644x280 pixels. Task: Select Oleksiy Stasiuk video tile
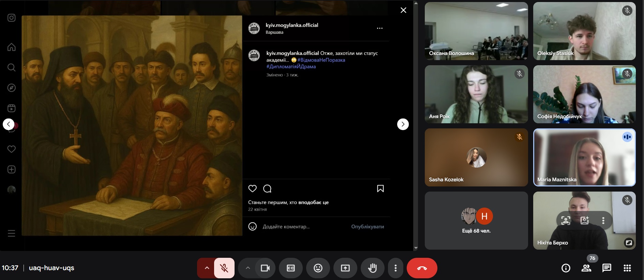pos(584,31)
